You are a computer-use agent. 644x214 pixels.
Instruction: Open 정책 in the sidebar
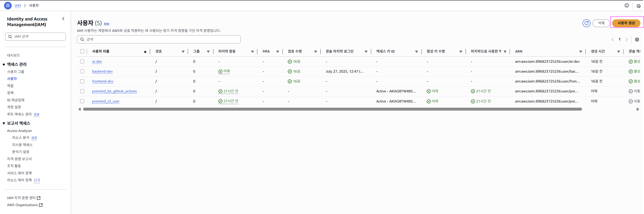(x=10, y=93)
